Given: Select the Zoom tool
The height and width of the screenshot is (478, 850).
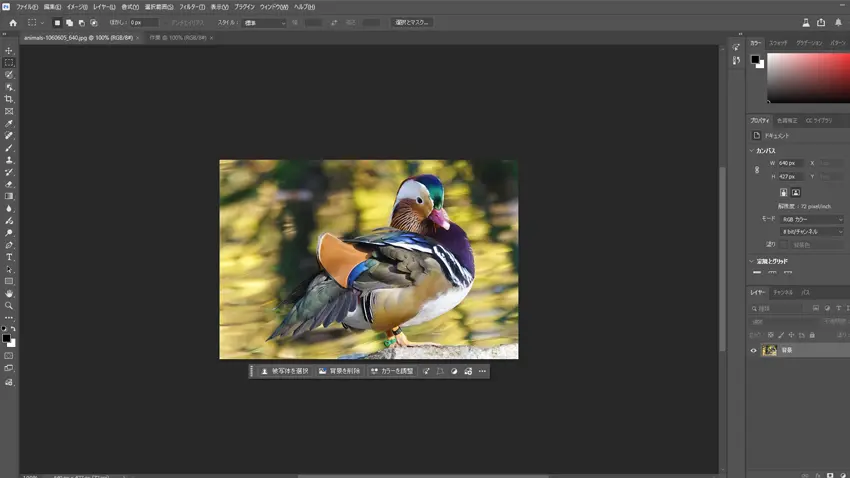Looking at the screenshot, I should pos(10,306).
